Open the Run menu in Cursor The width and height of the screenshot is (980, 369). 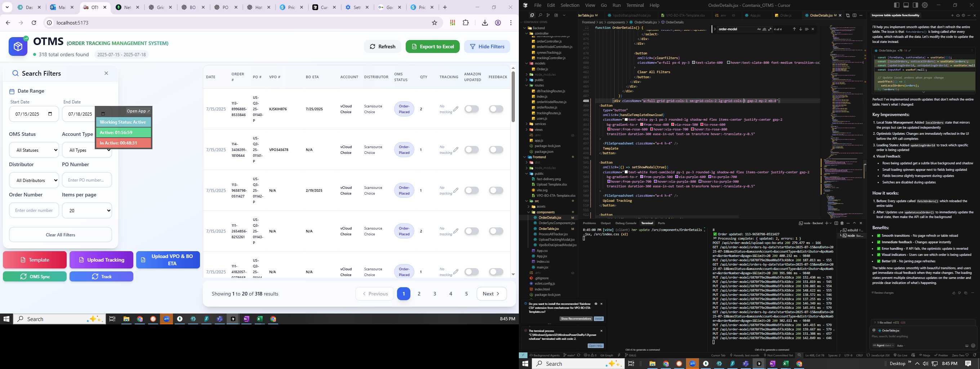[x=617, y=5]
